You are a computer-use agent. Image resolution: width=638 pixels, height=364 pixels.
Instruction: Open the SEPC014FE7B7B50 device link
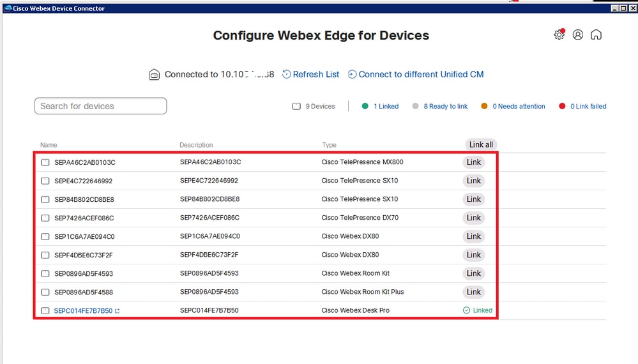[83, 311]
